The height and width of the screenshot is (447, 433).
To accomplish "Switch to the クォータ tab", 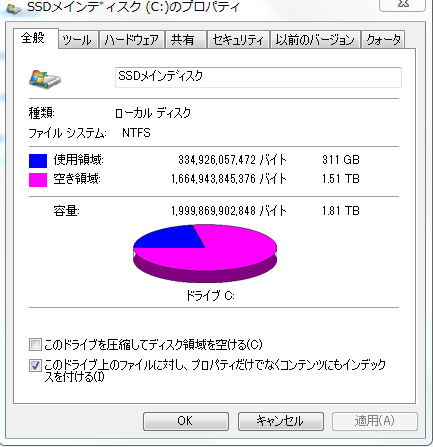I will (x=383, y=40).
